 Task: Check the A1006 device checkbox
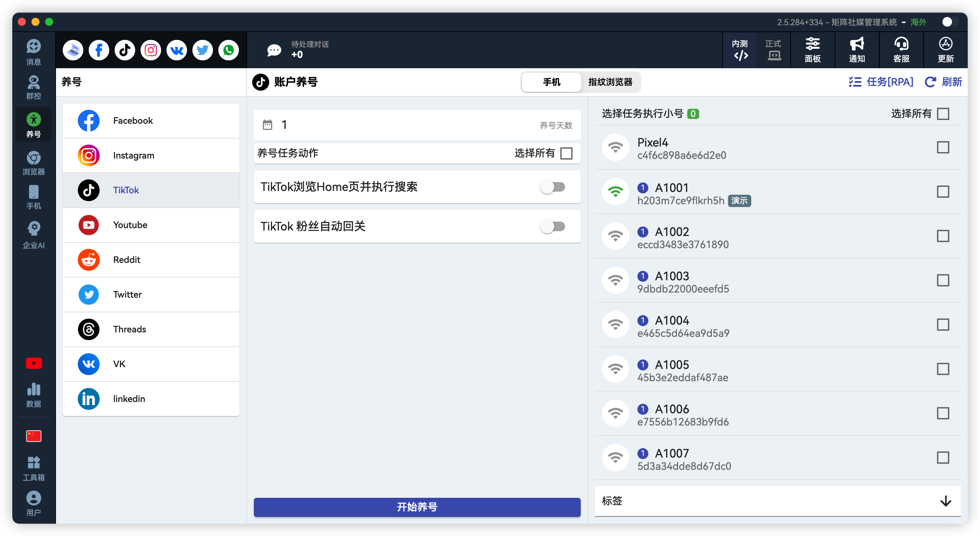[943, 413]
